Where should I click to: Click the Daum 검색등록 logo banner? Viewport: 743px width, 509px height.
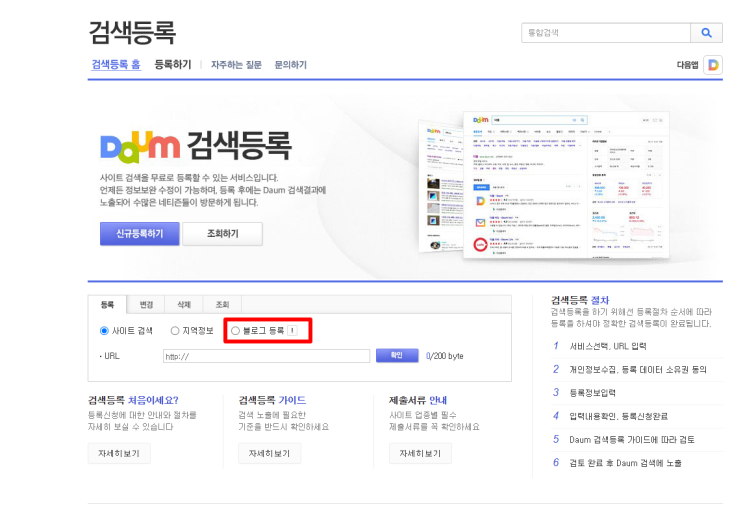point(196,146)
